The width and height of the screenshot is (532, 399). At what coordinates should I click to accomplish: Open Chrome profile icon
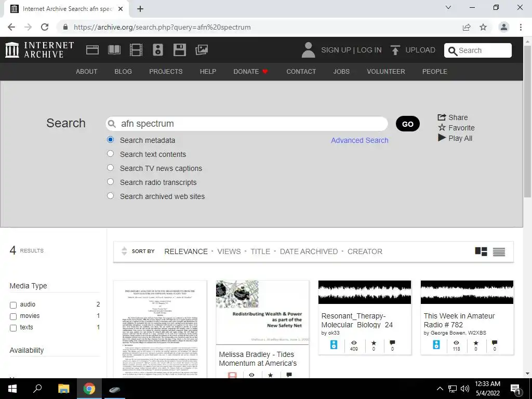tap(504, 27)
